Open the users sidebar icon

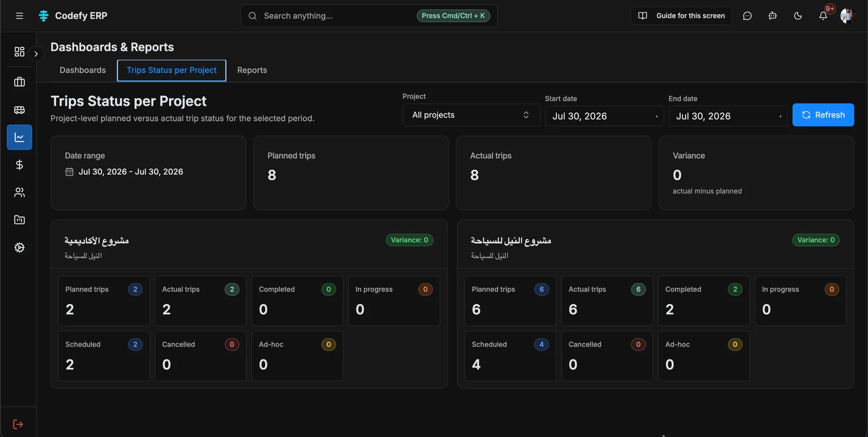point(19,192)
